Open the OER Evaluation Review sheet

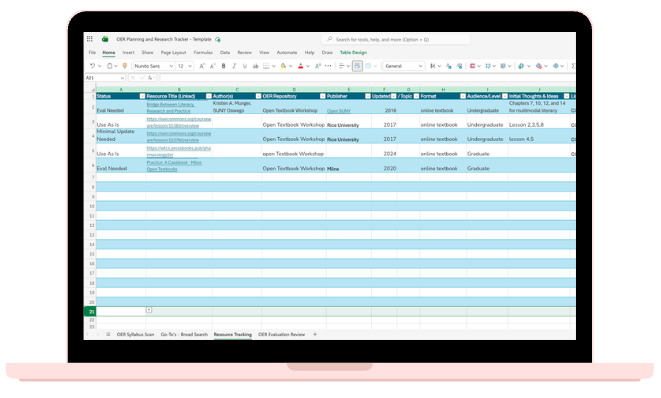282,334
